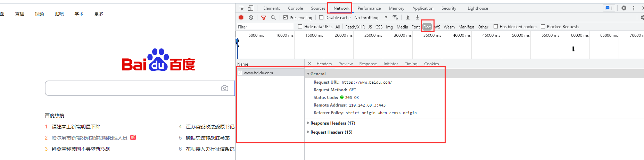Image resolution: width=644 pixels, height=160 pixels.
Task: Open the Performance tab
Action: (x=369, y=8)
